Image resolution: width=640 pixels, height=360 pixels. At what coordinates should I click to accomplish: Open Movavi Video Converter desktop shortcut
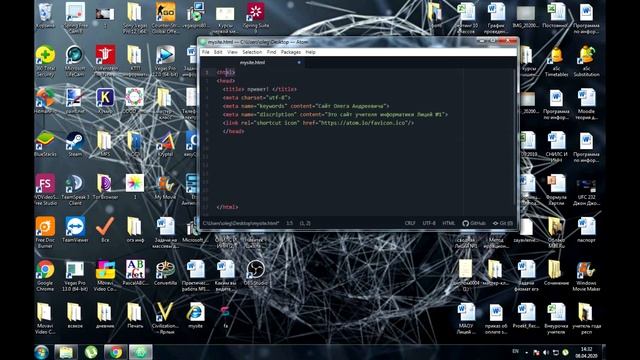point(105,276)
